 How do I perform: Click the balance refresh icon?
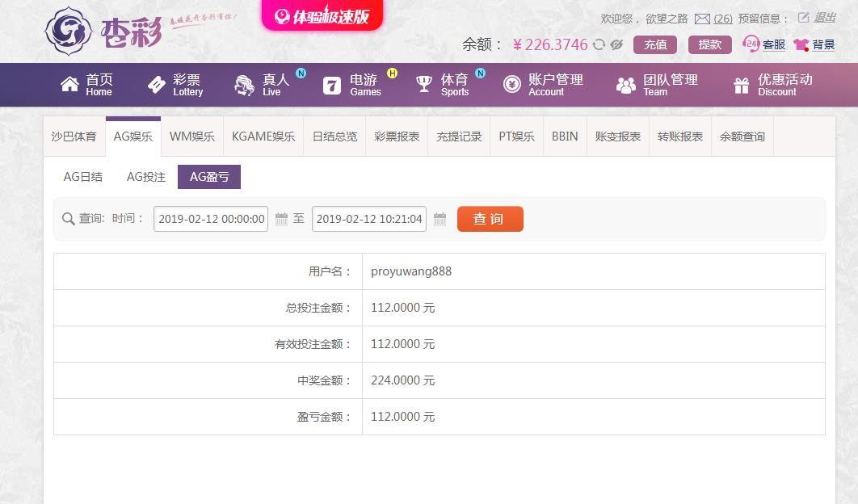[599, 44]
